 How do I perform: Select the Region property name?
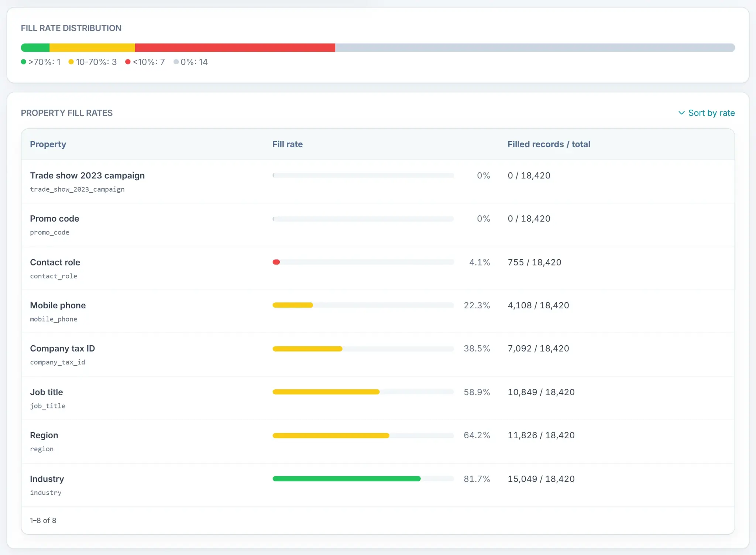(44, 435)
